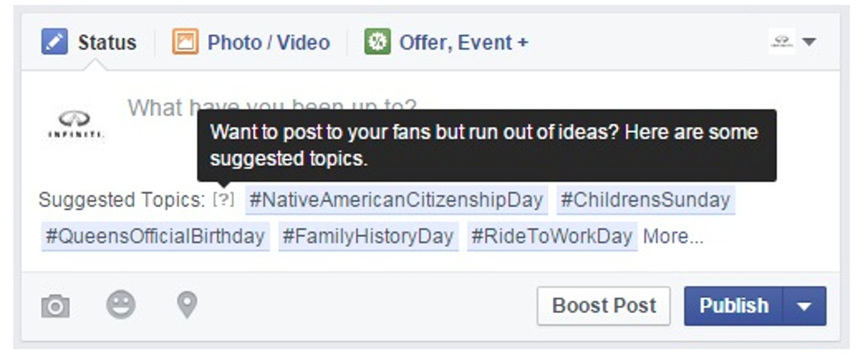This screenshot has width=868, height=354.
Task: Select the #NativeAmericanCitizenshipDay hashtag
Action: click(x=396, y=200)
